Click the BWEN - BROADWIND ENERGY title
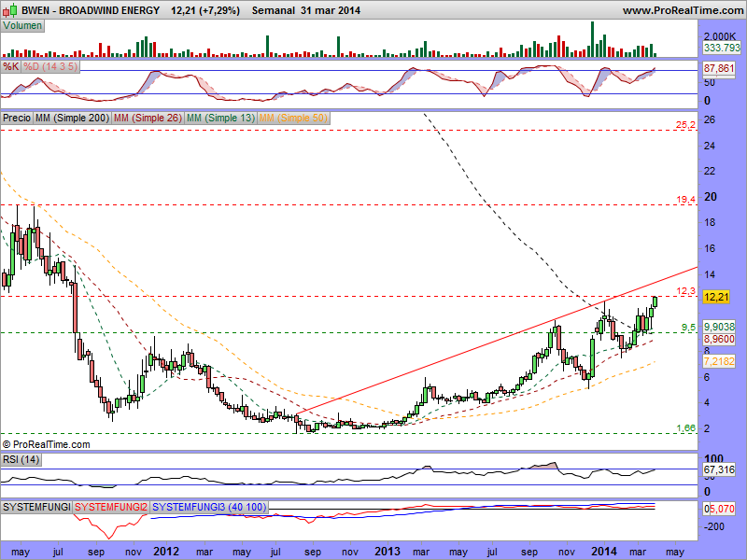 [x=91, y=10]
